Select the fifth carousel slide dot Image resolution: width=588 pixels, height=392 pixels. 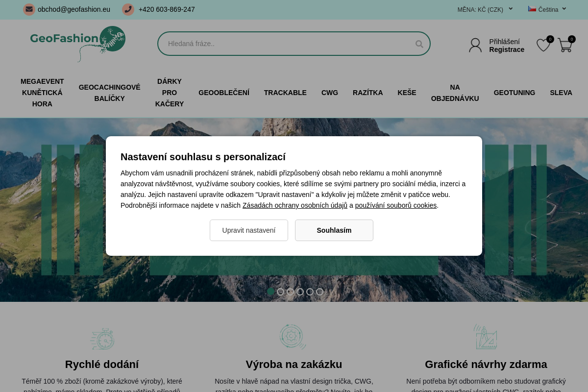click(310, 292)
